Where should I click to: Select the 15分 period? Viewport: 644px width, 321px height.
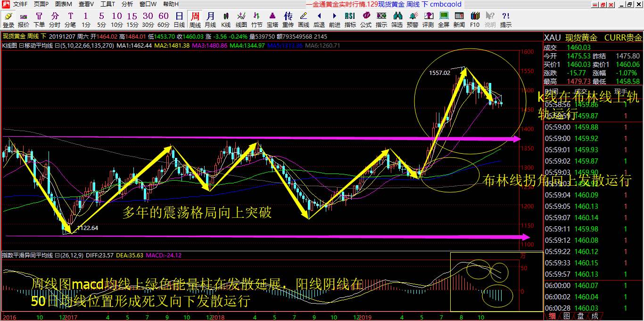coord(132,20)
